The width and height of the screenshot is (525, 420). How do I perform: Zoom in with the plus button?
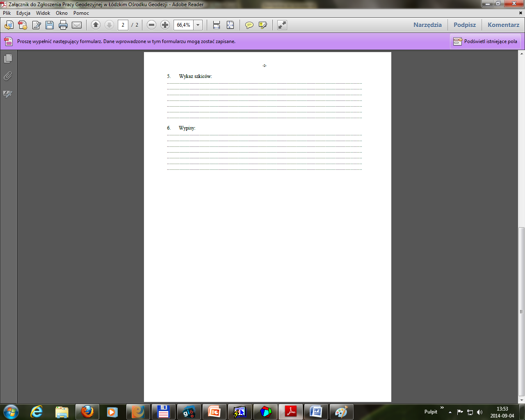165,25
